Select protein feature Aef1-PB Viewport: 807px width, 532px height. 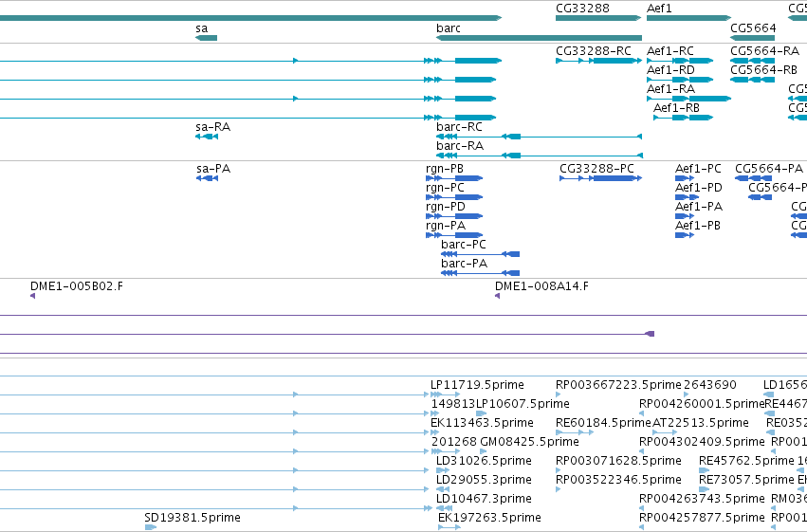(685, 235)
